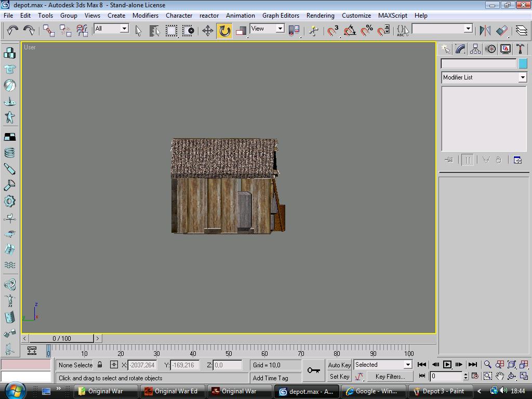Switch to the Modify command panel tab
Image resolution: width=532 pixels, height=399 pixels.
pyautogui.click(x=460, y=49)
